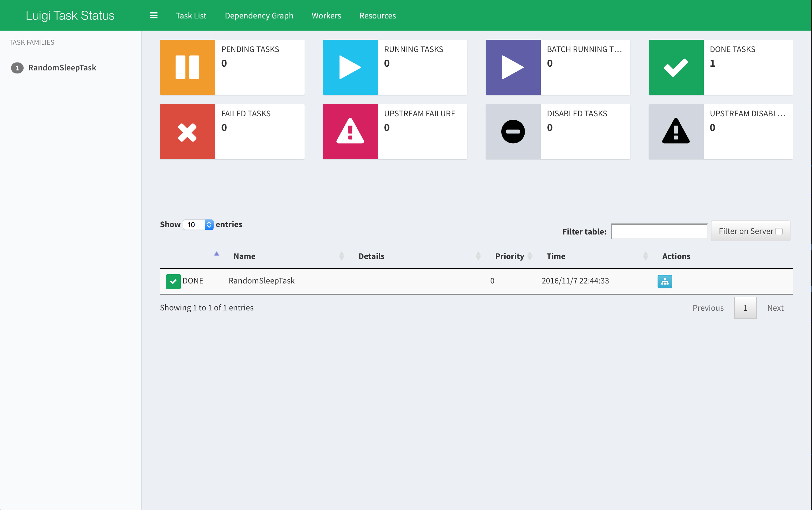The image size is (812, 510).
Task: Click the blue Running Tasks play icon
Action: [350, 67]
